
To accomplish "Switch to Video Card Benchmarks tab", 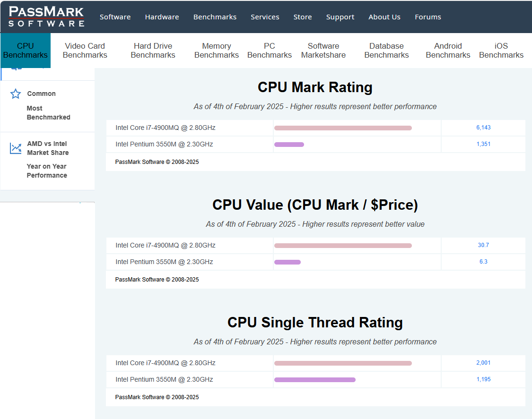I will pos(85,51).
